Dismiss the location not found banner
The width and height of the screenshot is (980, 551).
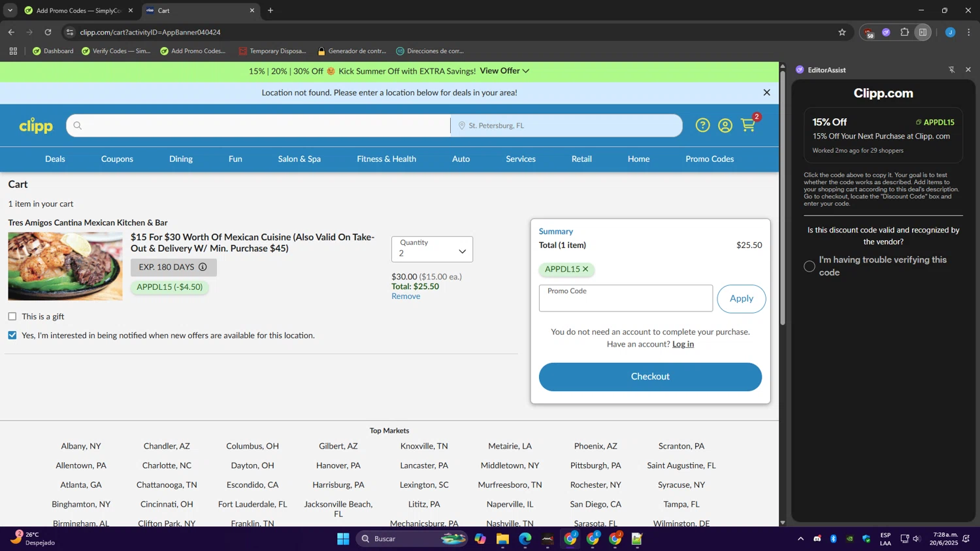coord(767,93)
